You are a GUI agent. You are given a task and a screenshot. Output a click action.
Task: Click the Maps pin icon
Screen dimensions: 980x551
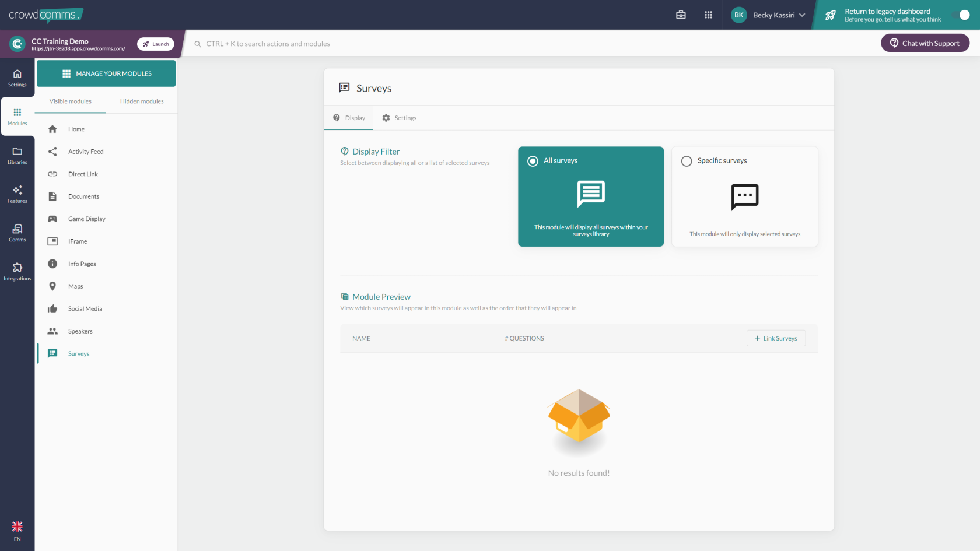52,286
